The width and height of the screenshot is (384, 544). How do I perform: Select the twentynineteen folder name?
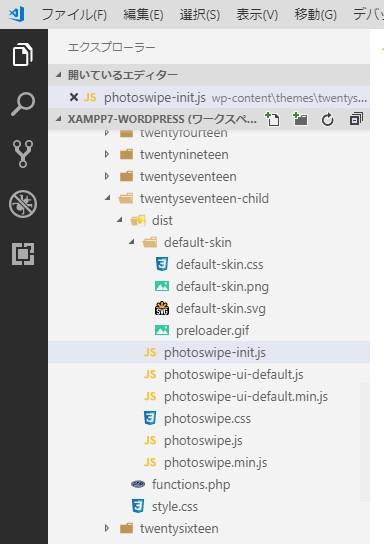pyautogui.click(x=184, y=154)
